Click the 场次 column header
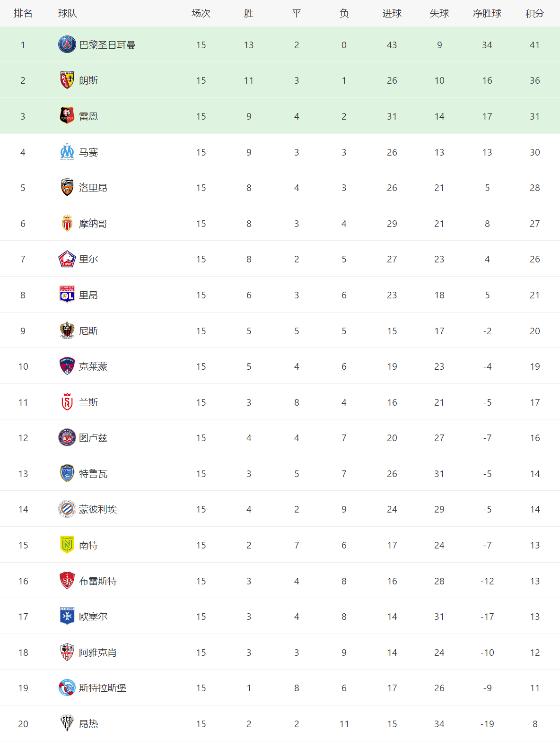The image size is (560, 748). 201,13
